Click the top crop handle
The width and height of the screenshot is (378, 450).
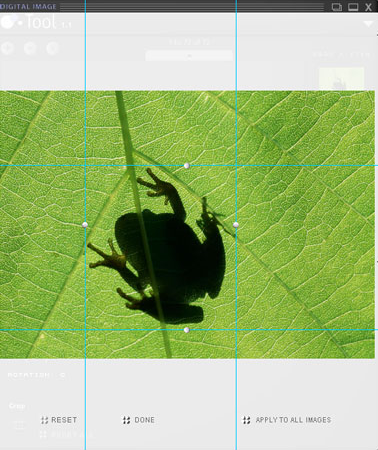pos(187,166)
